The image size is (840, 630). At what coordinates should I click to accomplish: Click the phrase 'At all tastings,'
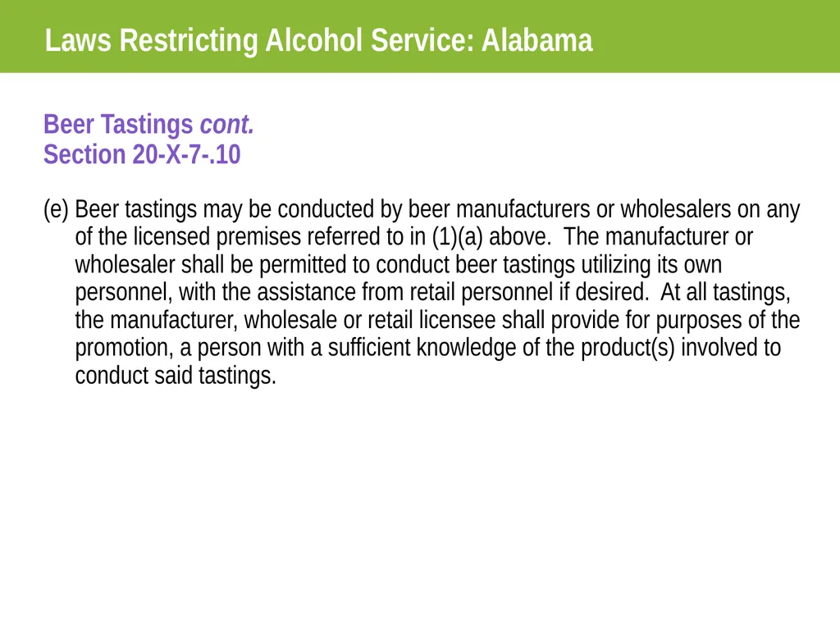725,293
